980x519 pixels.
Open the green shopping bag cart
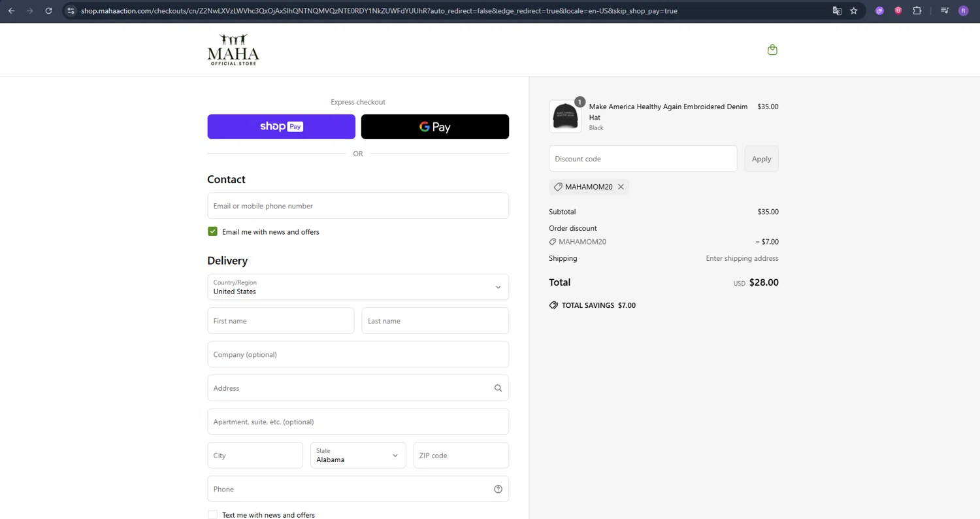[772, 50]
